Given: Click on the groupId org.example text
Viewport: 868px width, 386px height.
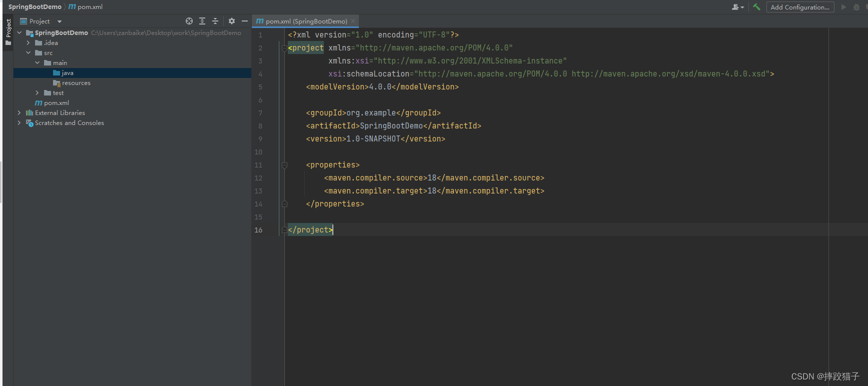Looking at the screenshot, I should click(373, 113).
